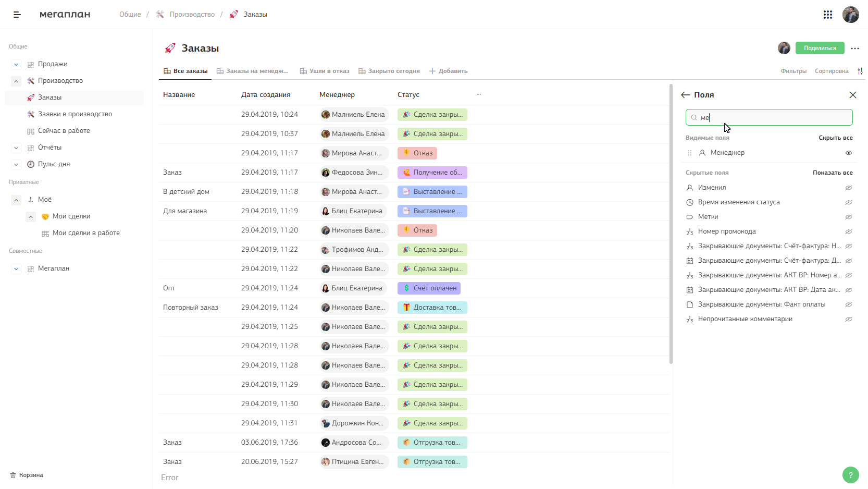Show the Время изменения статуса field

pos(849,202)
